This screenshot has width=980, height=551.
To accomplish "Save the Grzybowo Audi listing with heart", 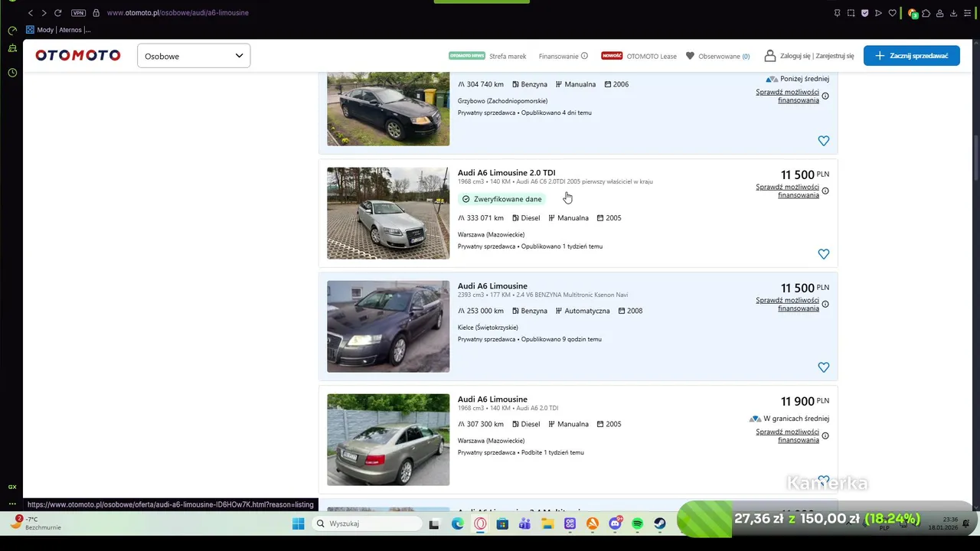I will pyautogui.click(x=823, y=141).
